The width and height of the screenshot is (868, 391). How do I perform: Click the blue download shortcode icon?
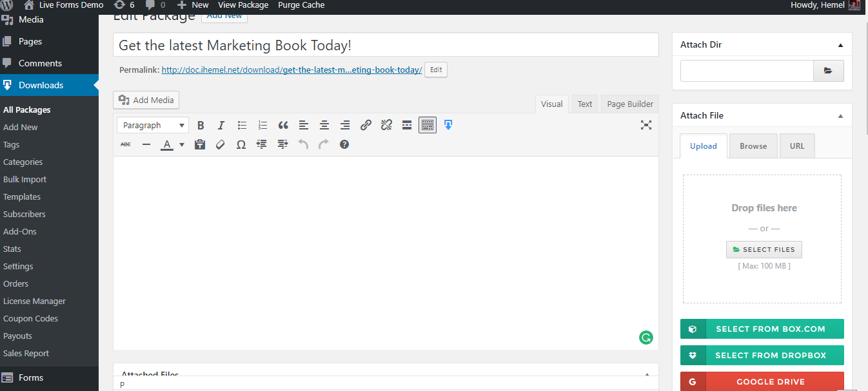(x=448, y=125)
